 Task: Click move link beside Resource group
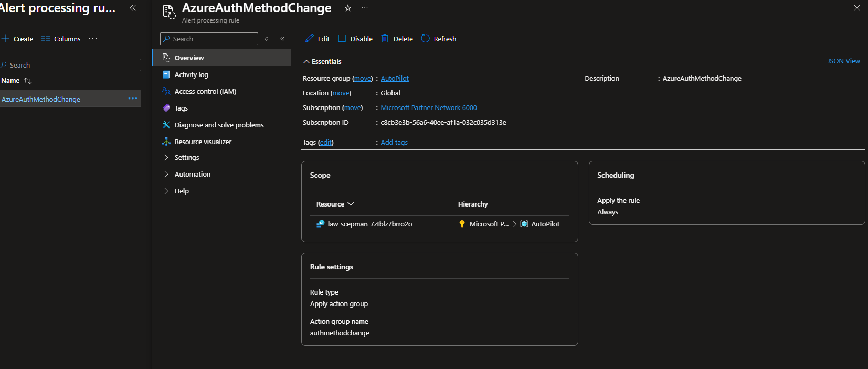[x=363, y=78]
